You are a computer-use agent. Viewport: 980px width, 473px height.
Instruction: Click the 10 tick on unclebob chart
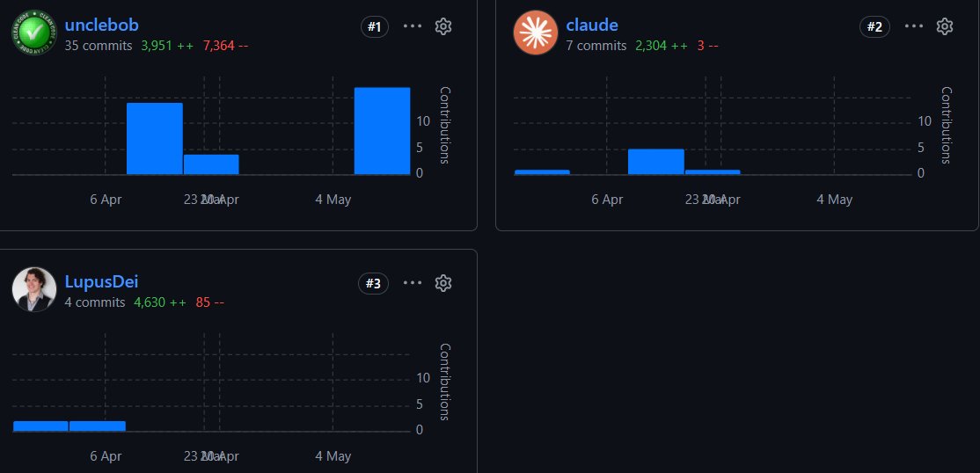click(423, 121)
